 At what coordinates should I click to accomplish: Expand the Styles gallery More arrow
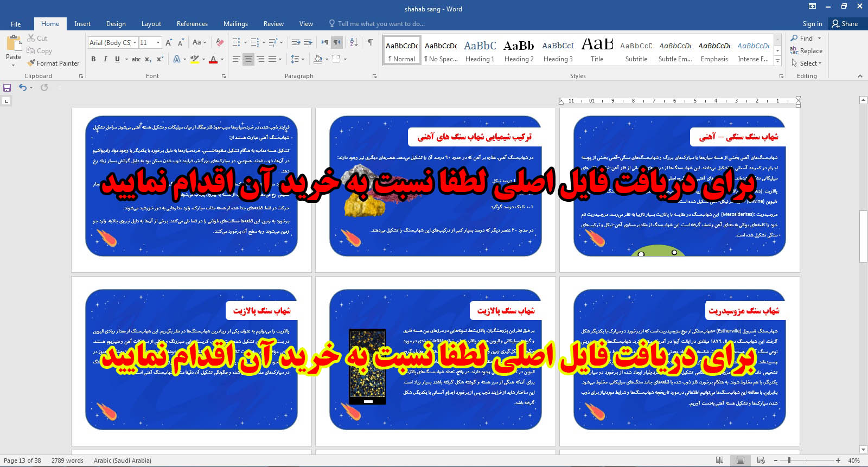coord(777,61)
